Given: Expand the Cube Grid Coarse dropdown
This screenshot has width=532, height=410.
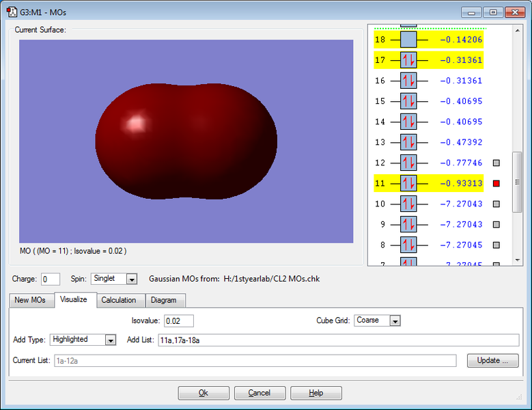Looking at the screenshot, I should tap(395, 320).
